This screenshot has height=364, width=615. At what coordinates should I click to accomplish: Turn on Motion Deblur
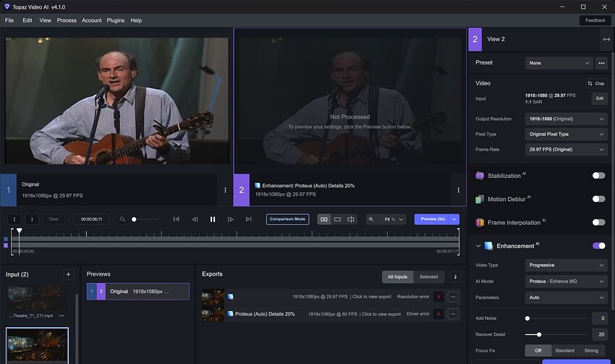coord(598,199)
